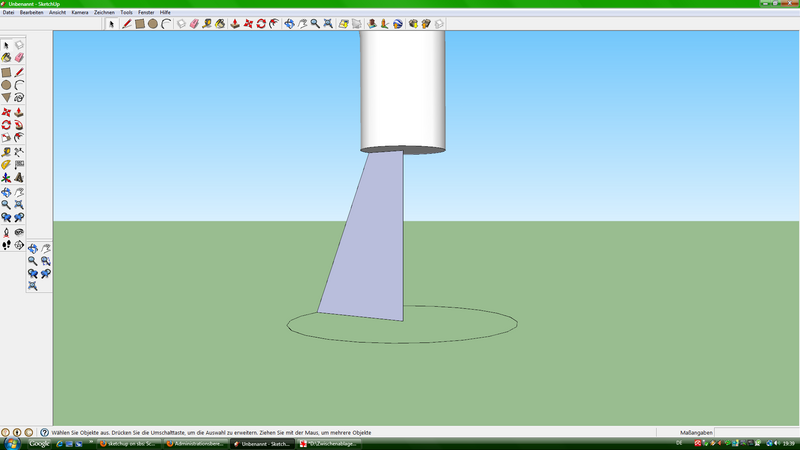
Task: Select the Freehand drawing tool
Action: [19, 98]
